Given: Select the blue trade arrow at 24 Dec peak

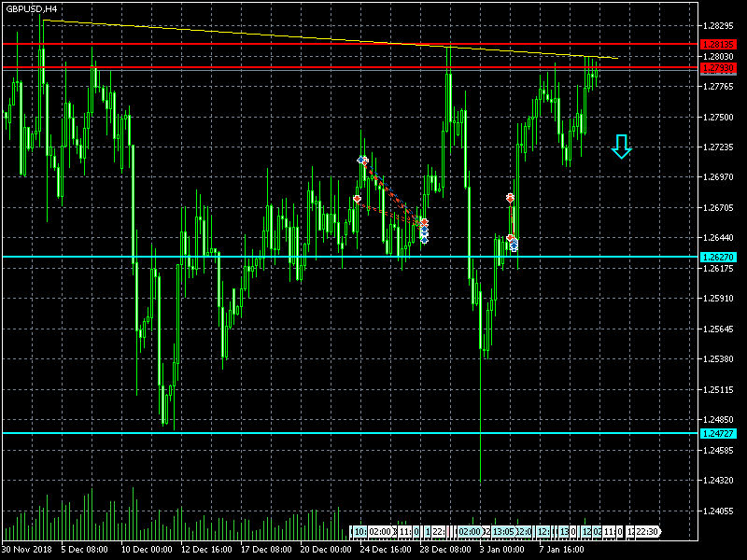Looking at the screenshot, I should pos(360,160).
